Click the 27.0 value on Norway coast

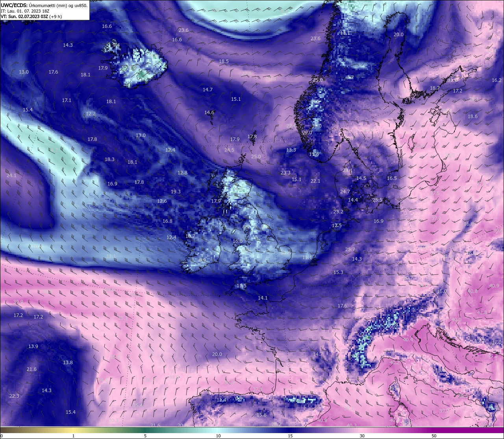pyautogui.click(x=307, y=133)
